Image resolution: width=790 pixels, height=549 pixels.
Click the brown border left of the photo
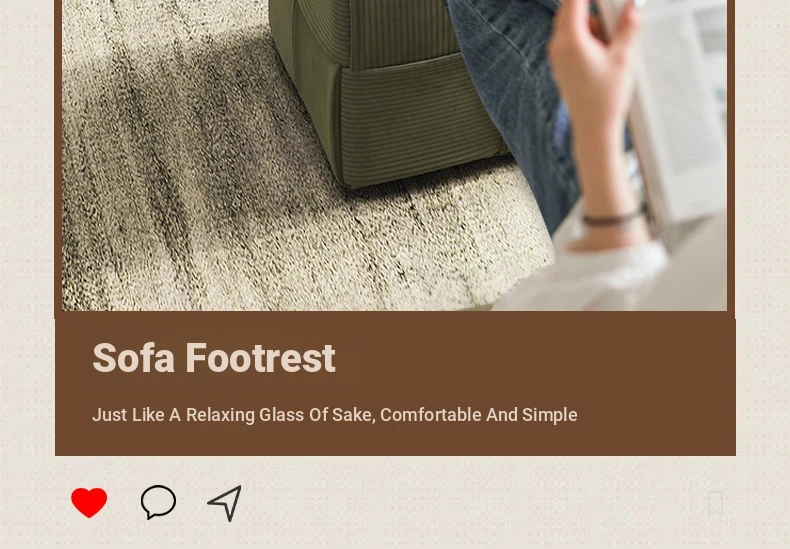tap(58, 155)
